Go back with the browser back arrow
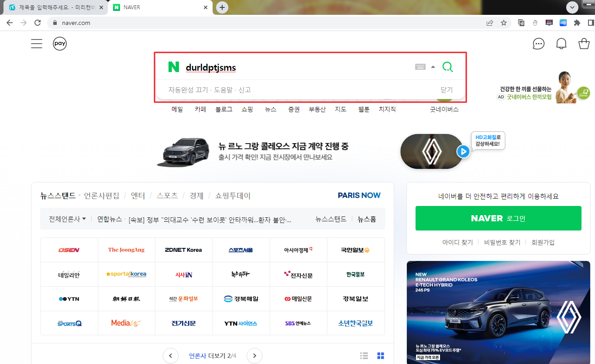Screen dimensions: 595x364 pyautogui.click(x=10, y=23)
